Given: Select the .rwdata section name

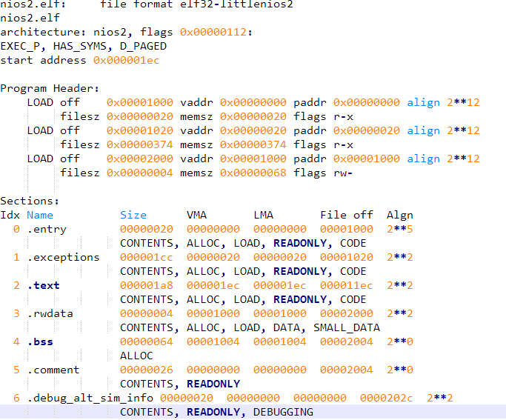Looking at the screenshot, I should [x=50, y=313].
